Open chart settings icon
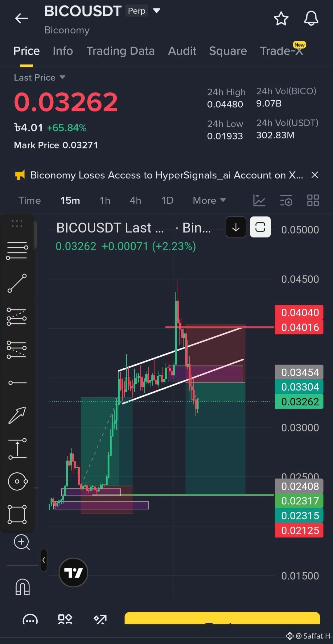 coord(286,200)
